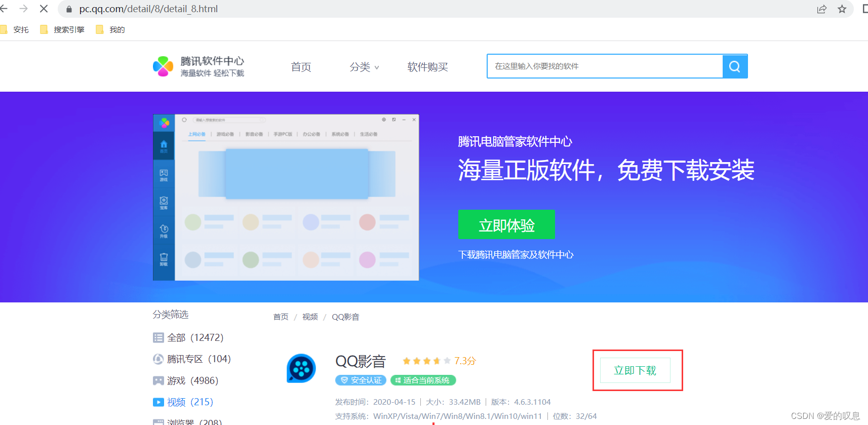Click the 发布时间: 2020-04-15 text

pyautogui.click(x=375, y=402)
